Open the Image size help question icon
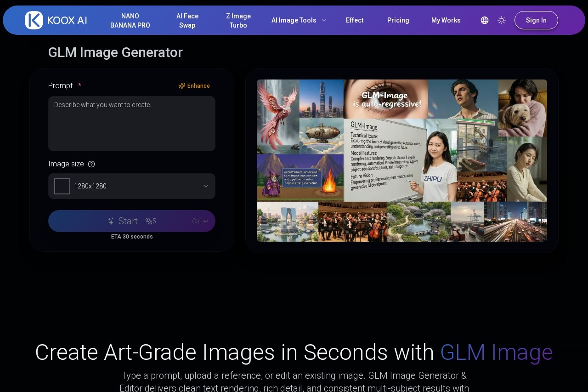Screen dimensions: 588x392 coord(91,164)
